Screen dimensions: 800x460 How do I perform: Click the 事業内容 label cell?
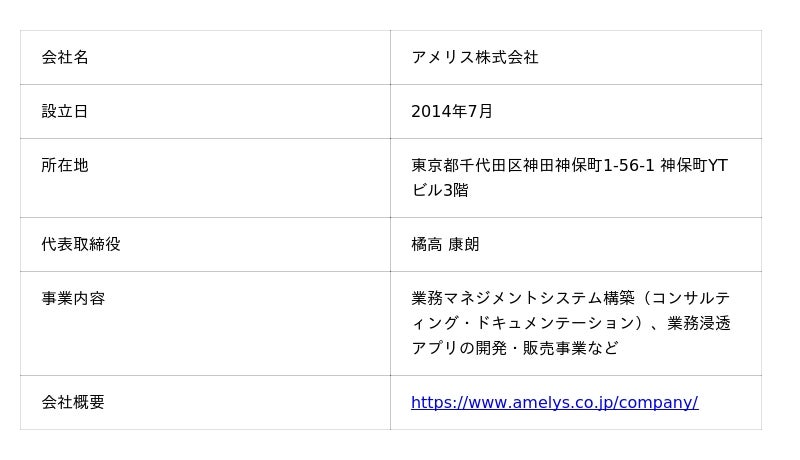click(x=73, y=299)
